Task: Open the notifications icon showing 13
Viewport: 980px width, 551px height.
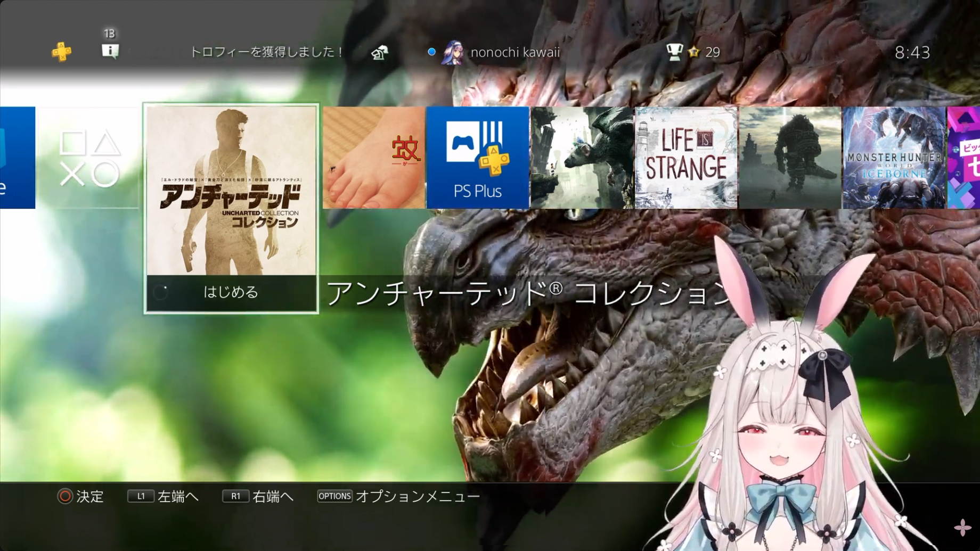Action: pos(110,51)
